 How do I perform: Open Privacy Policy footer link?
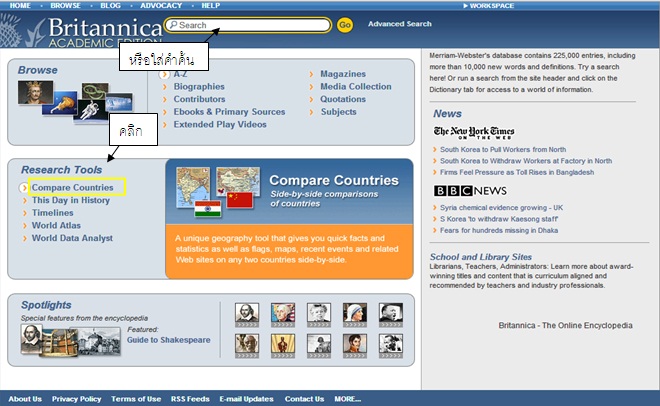[77, 399]
